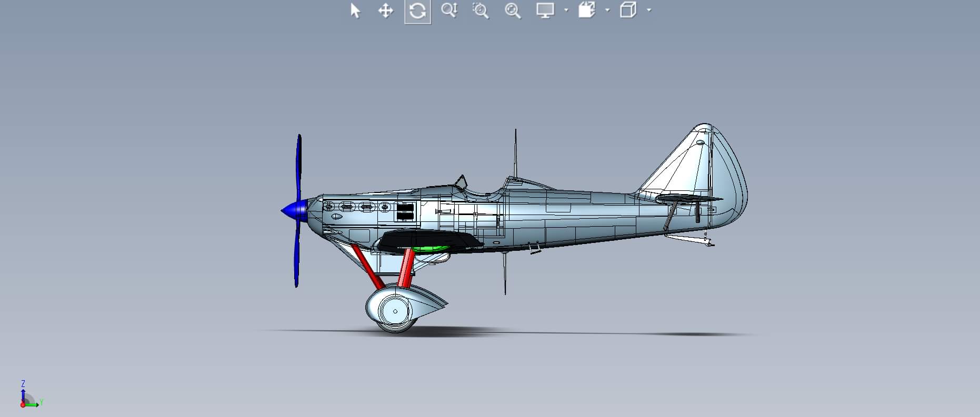Select the Zoom to area tool

[481, 11]
